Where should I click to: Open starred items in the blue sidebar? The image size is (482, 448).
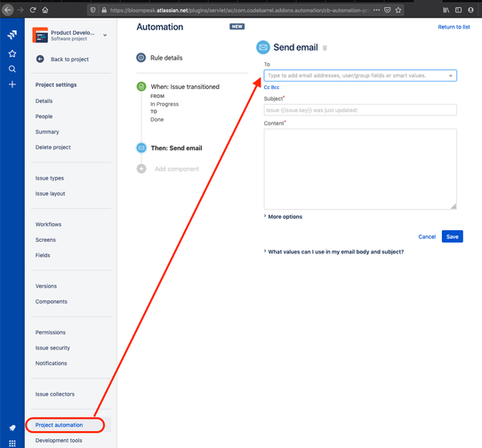click(12, 53)
